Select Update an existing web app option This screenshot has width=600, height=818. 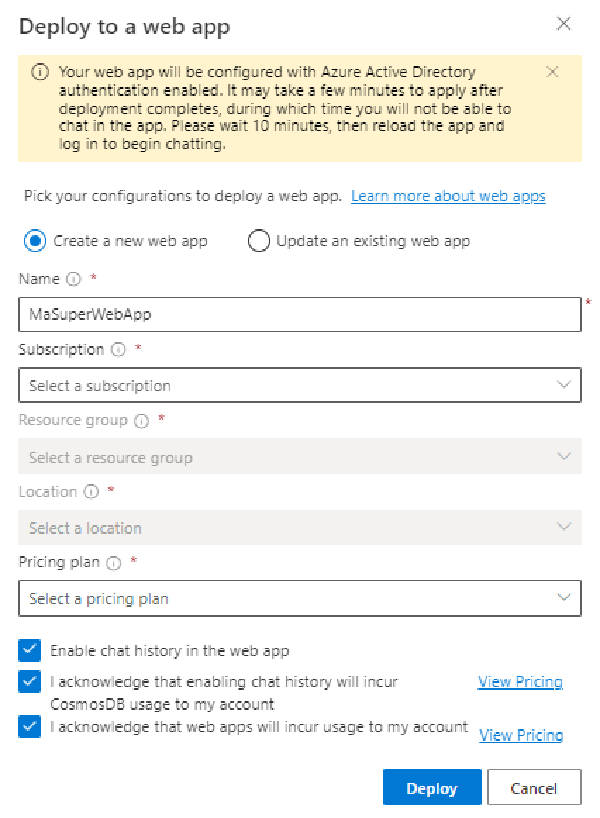point(259,241)
